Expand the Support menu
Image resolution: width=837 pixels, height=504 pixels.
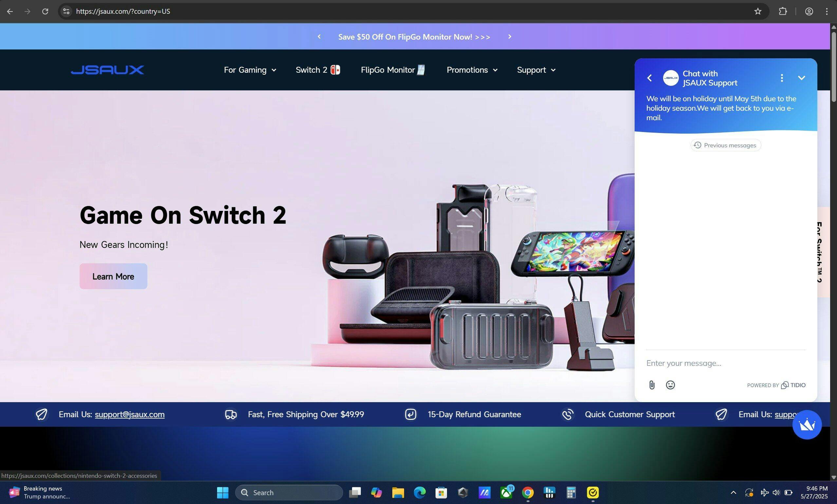pyautogui.click(x=536, y=70)
